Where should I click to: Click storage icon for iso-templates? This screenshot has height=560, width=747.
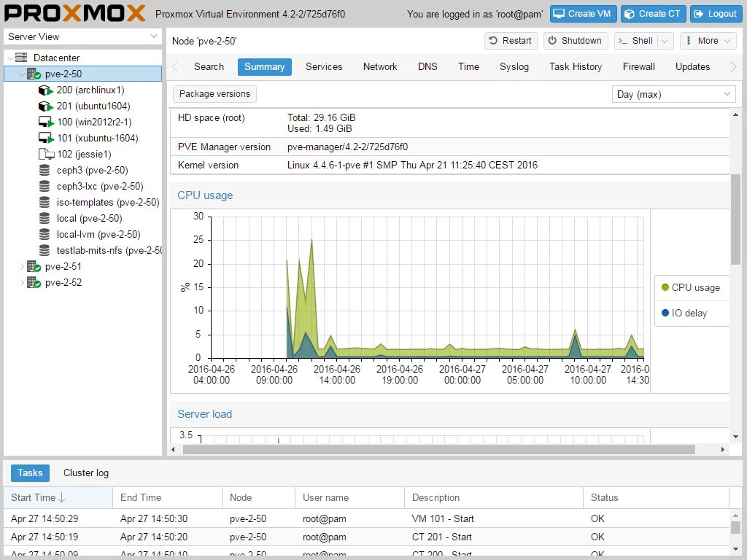44,203
